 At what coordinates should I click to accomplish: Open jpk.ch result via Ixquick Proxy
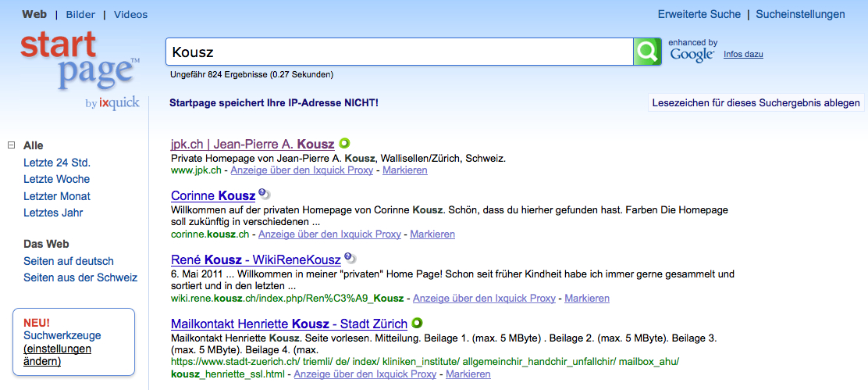[x=302, y=170]
